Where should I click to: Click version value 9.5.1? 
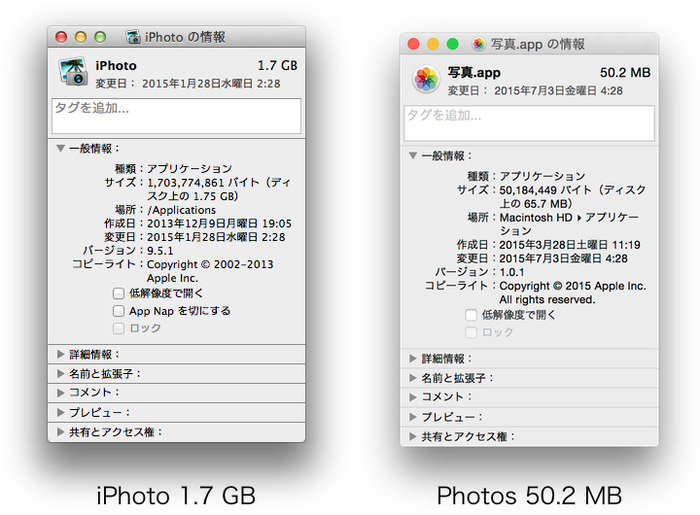coord(160,251)
